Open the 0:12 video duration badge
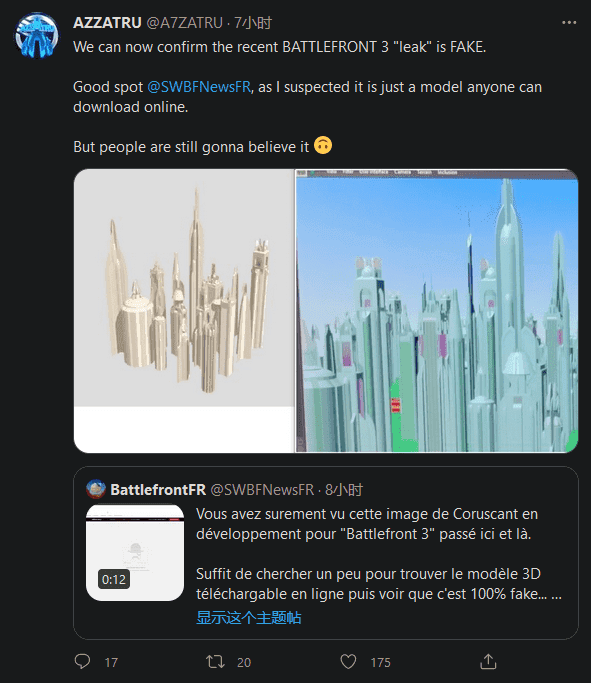 pos(114,579)
